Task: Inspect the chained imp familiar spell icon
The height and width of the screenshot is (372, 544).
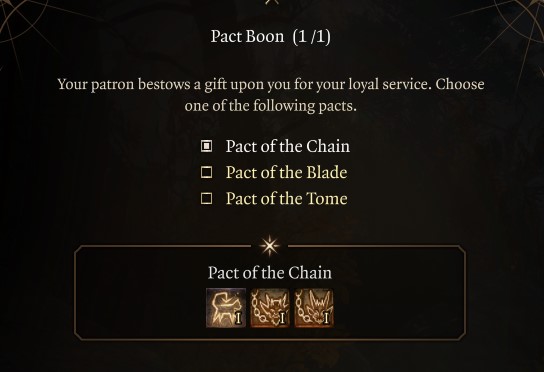Action: 270,308
